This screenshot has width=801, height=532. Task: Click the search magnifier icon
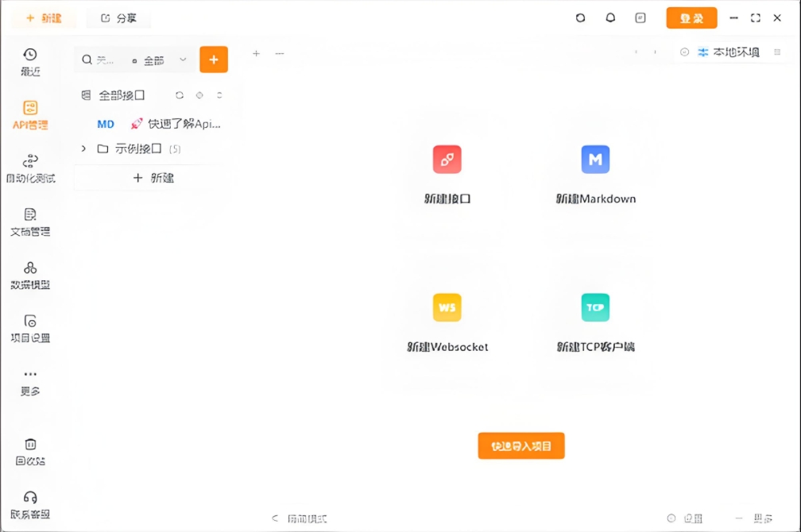87,60
